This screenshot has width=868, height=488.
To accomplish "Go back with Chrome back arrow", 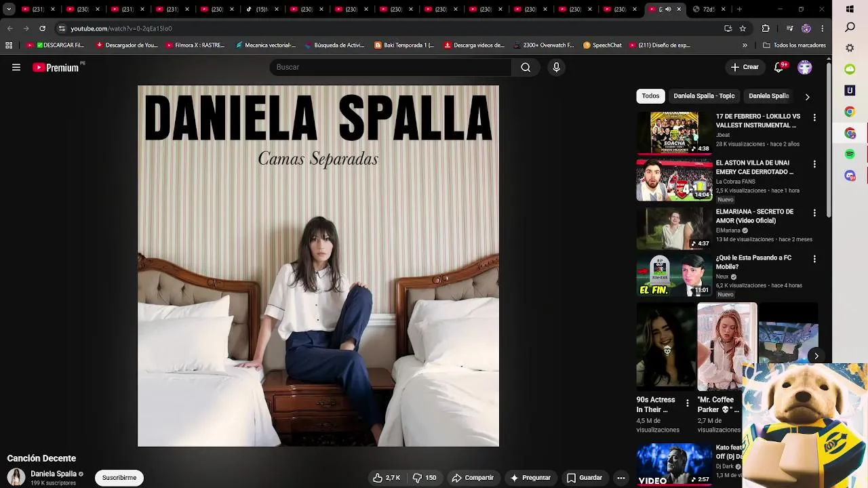I will [x=9, y=28].
